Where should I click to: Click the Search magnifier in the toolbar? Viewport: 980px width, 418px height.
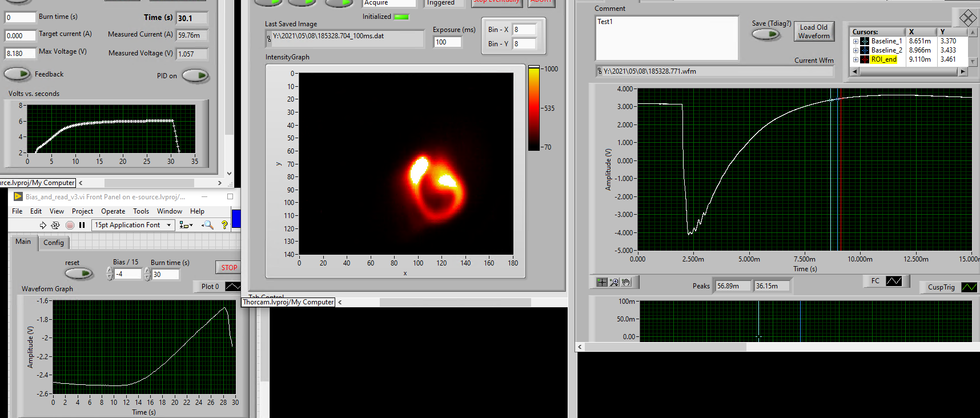pyautogui.click(x=208, y=225)
